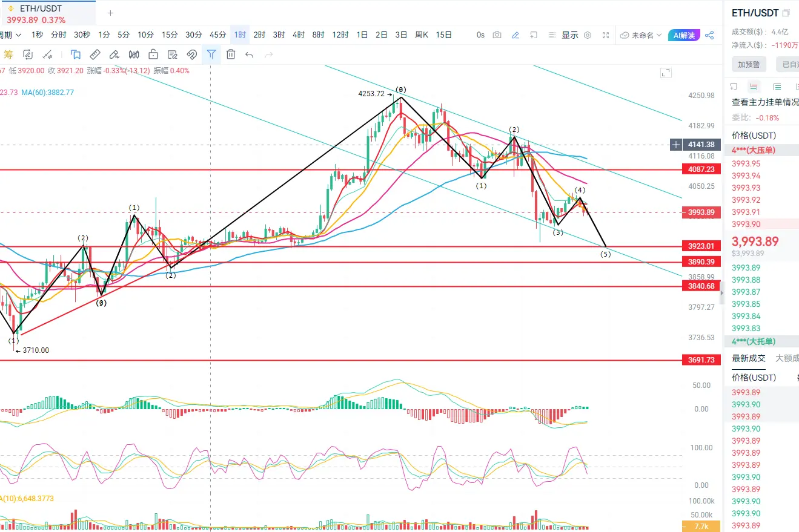Screen dimensions: 799x532
Task: Click the trend line tool icon
Action: (47, 54)
